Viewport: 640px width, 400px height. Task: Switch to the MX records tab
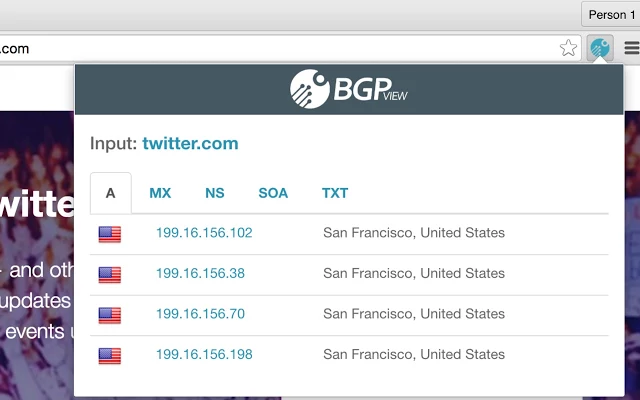[x=160, y=193]
